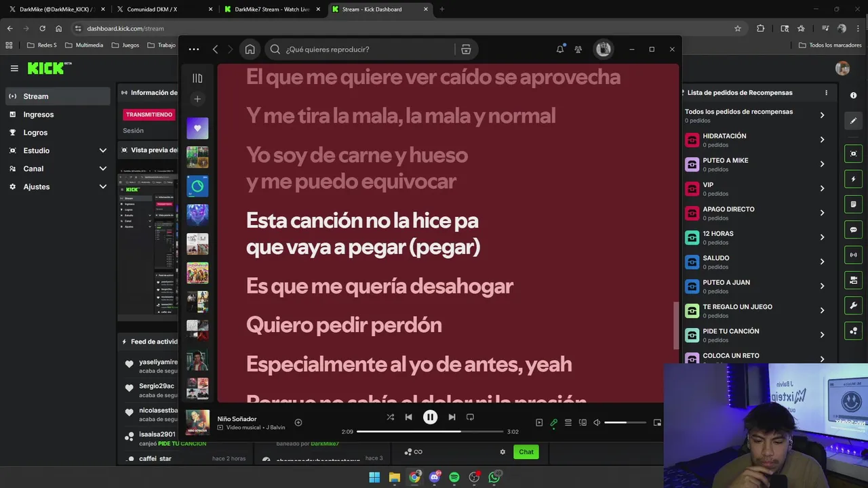868x488 pixels.
Task: Expand Ajustes section in sidebar
Action: point(58,187)
